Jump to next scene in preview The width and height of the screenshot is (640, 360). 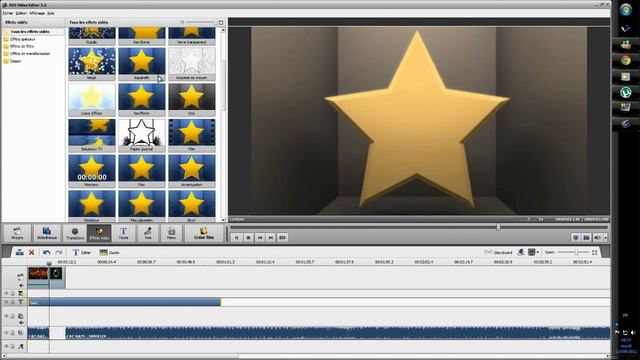[x=282, y=238]
